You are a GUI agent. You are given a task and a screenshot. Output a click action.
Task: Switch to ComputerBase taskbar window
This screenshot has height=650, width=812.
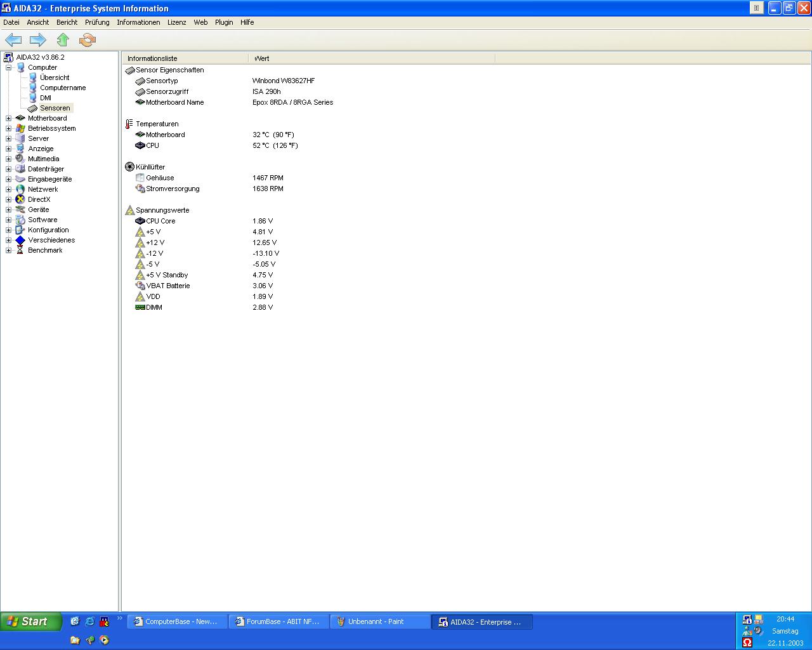point(178,622)
